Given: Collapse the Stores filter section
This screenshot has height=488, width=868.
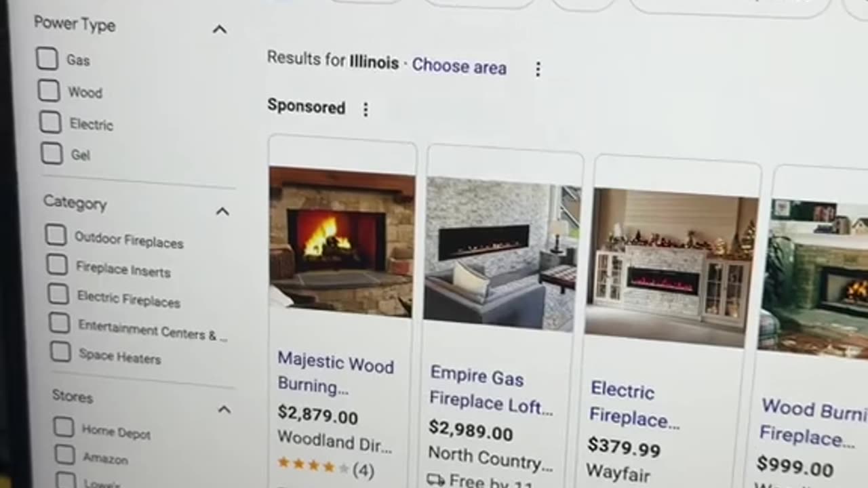Looking at the screenshot, I should pyautogui.click(x=224, y=409).
